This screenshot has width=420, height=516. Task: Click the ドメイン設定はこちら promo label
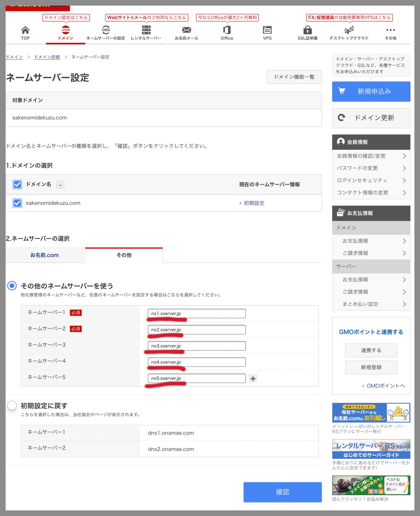point(66,18)
